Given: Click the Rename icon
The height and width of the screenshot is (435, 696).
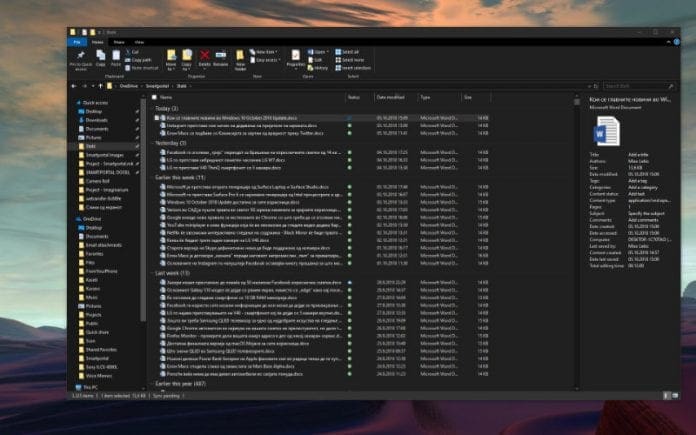Looking at the screenshot, I should (221, 55).
